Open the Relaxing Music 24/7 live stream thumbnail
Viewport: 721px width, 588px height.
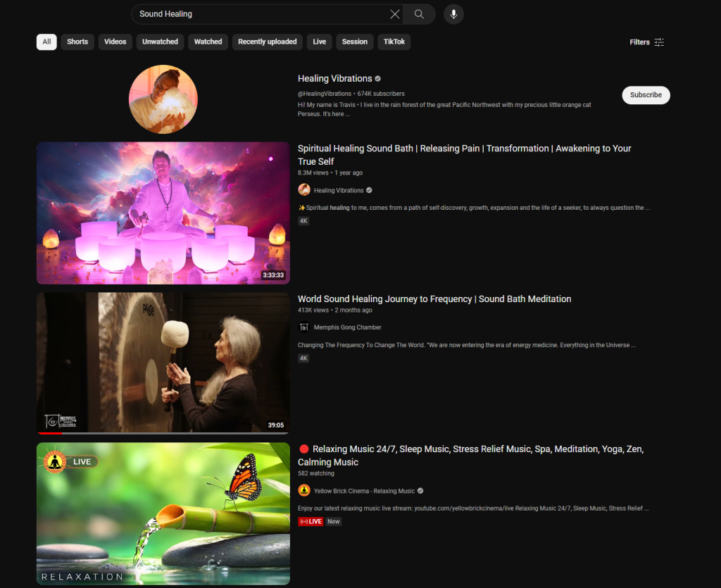(163, 514)
